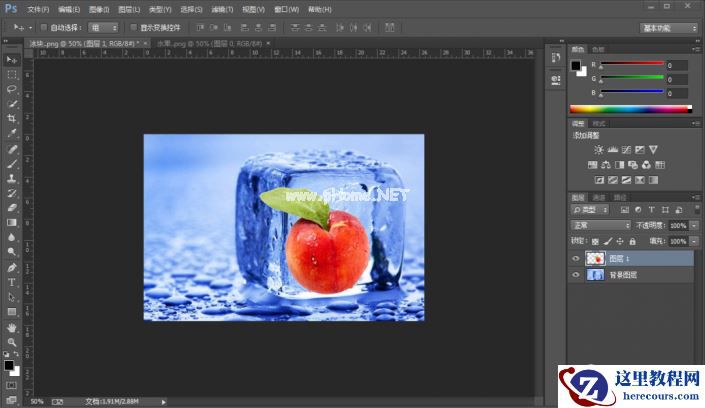Screen dimensions: 705x408
Task: Select the Clone Stamp tool
Action: (x=12, y=179)
